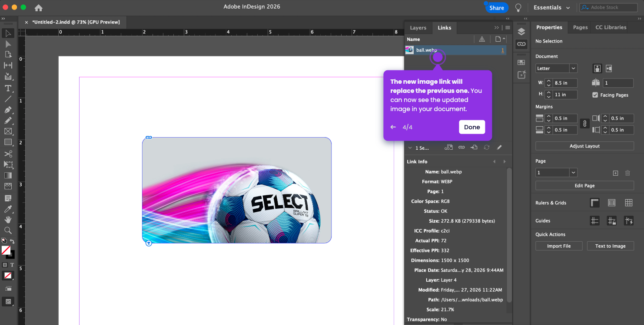644x325 pixels.
Task: Select the Pencil tool
Action: point(8,121)
